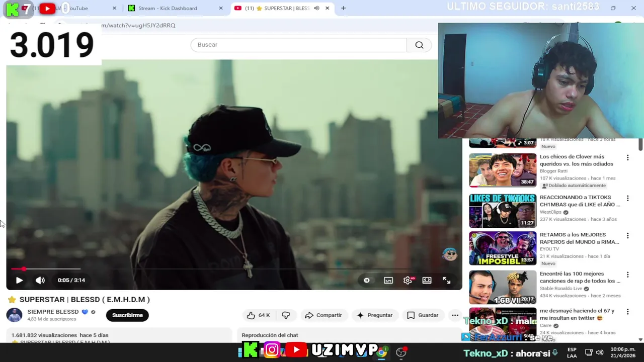Dislike the SUPERSTAR video
This screenshot has height=362, width=644.
click(x=286, y=315)
